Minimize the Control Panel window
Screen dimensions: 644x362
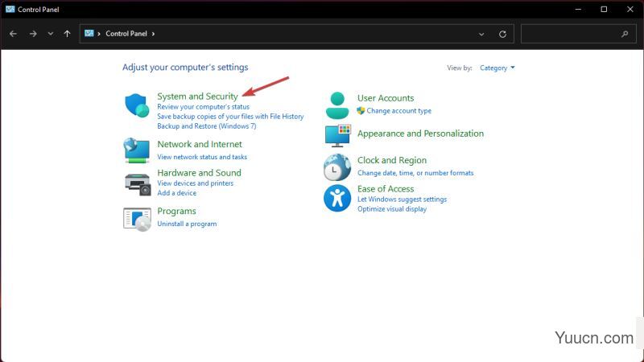coord(578,9)
